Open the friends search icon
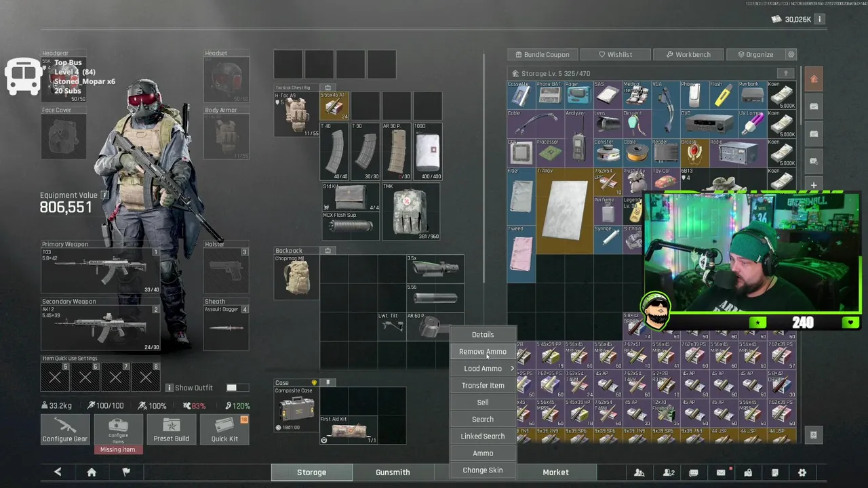Screen dimensions: 868x488 (639, 472)
